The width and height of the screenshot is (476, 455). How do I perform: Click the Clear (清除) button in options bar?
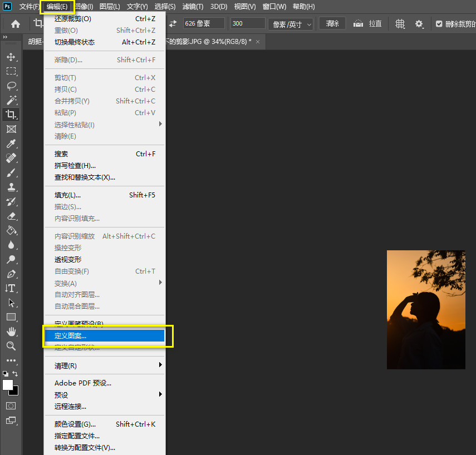point(332,23)
